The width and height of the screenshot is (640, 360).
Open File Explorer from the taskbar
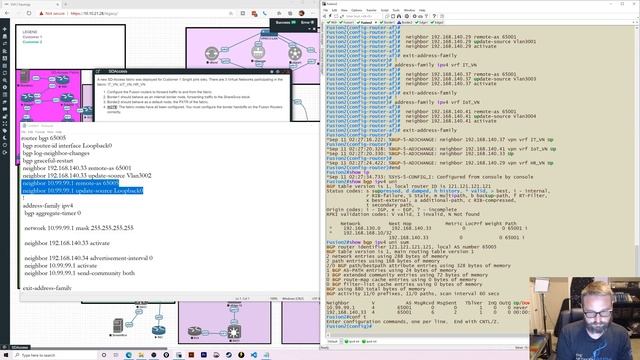[x=141, y=355]
